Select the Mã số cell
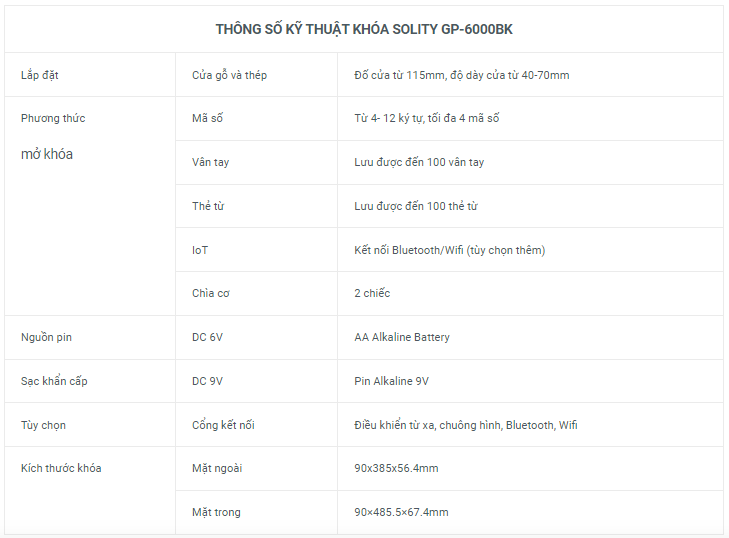729x538 pixels. [x=207, y=118]
